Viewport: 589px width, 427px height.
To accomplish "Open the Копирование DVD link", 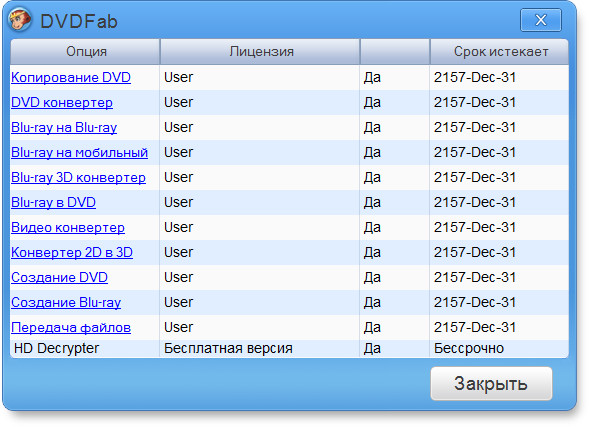I will pos(71,77).
